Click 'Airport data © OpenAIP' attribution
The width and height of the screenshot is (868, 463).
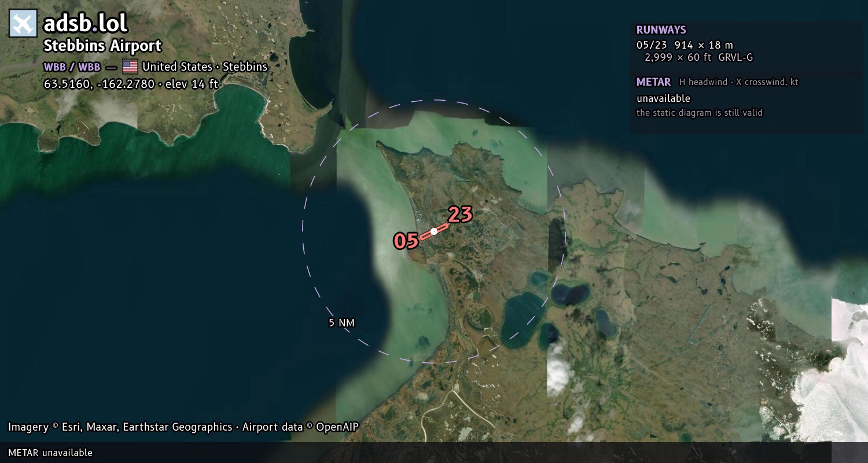point(300,427)
